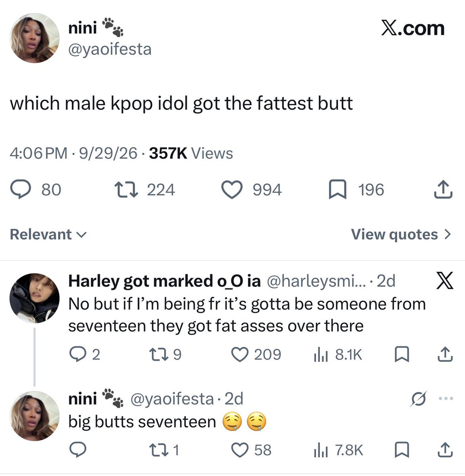The image size is (465, 476).
Task: Share Harley's reply
Action: [445, 354]
